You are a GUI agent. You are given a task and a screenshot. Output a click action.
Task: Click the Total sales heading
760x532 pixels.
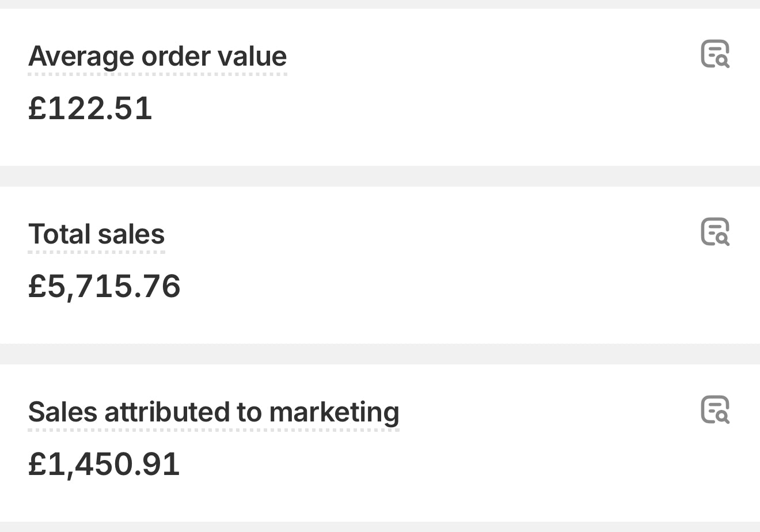coord(96,234)
